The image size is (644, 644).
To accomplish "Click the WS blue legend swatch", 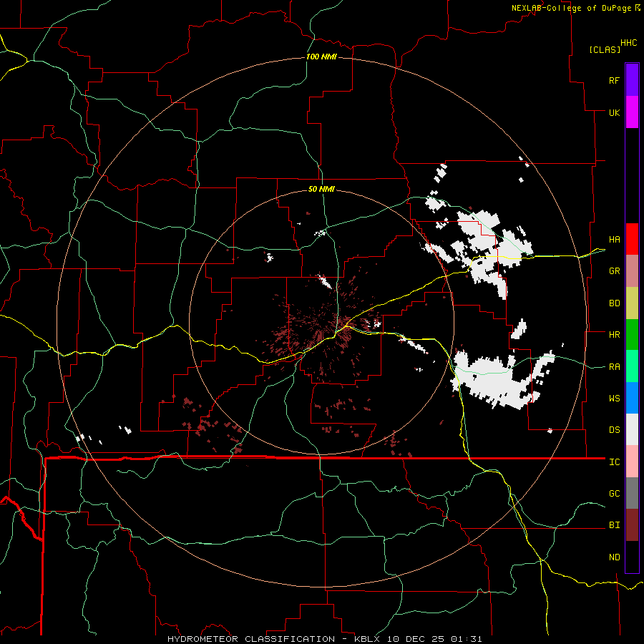I will point(632,398).
